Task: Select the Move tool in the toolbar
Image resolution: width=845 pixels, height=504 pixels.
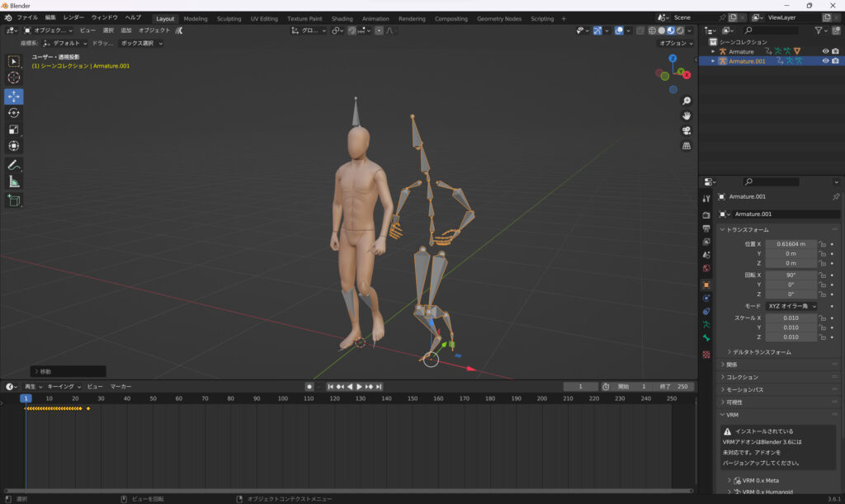Action: [x=14, y=96]
